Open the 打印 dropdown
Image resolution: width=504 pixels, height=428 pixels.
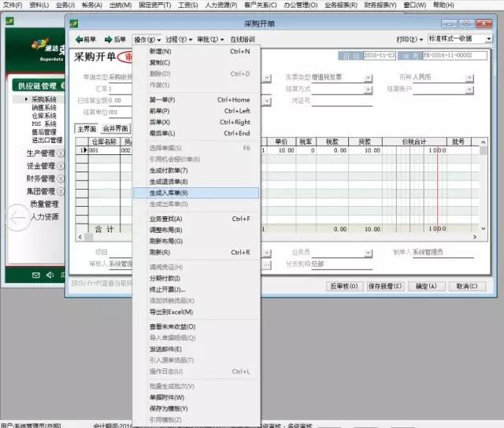[x=409, y=39]
